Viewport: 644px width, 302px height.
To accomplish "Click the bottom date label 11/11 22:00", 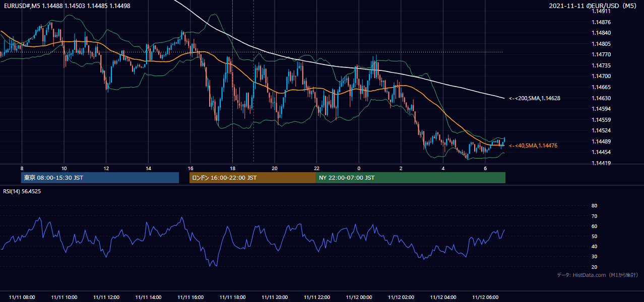I will [x=316, y=297].
